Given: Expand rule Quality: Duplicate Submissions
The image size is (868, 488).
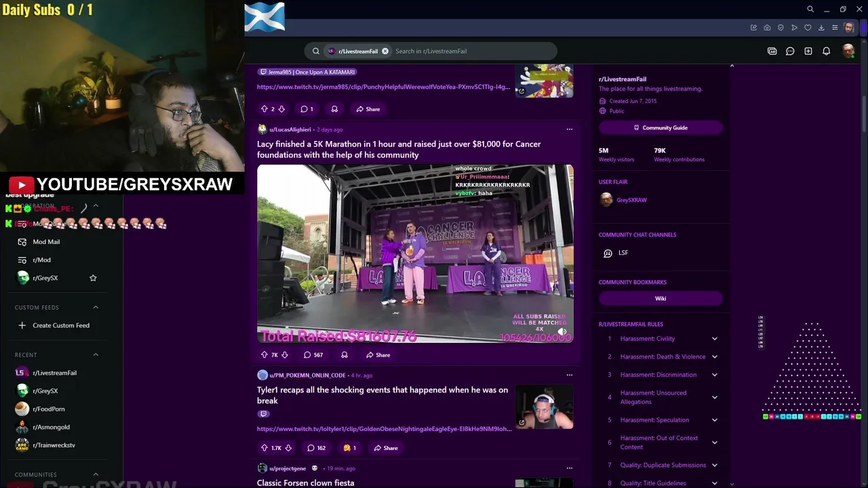Looking at the screenshot, I should [x=714, y=466].
